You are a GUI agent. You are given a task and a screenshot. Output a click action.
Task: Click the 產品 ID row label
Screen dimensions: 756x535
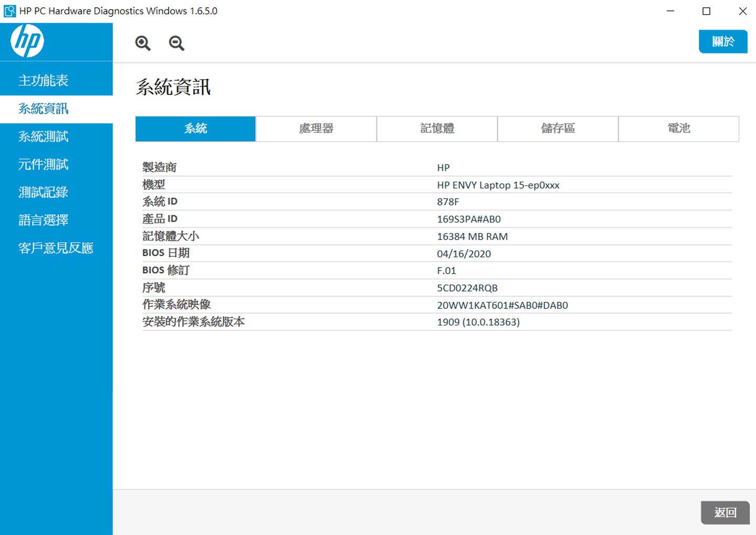pyautogui.click(x=160, y=219)
